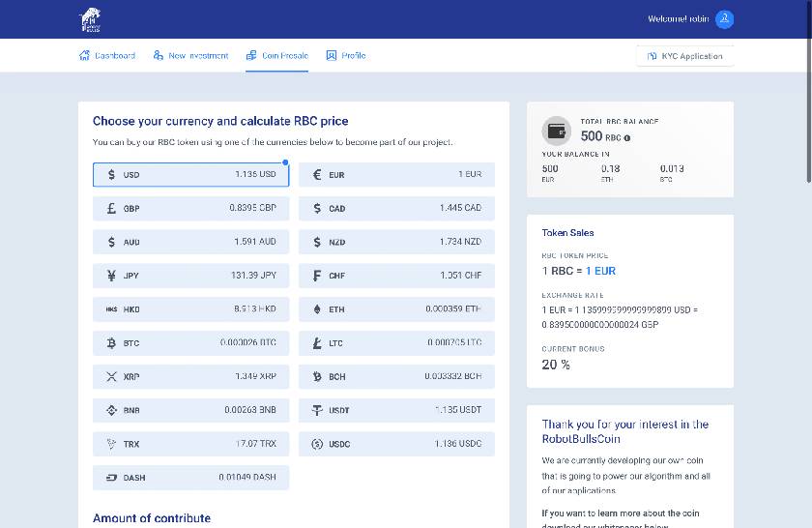Click the Tron icon in TRX row
The height and width of the screenshot is (528, 812).
point(111,444)
